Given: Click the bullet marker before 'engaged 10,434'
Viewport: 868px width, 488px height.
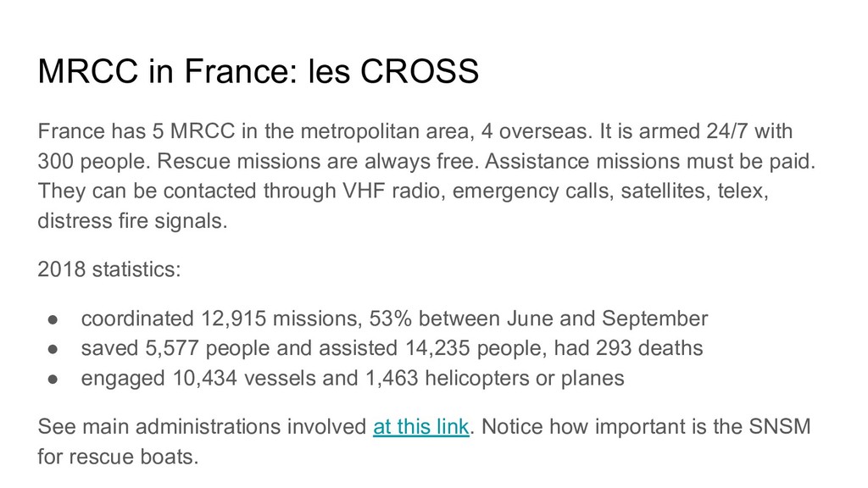Looking at the screenshot, I should [x=53, y=379].
